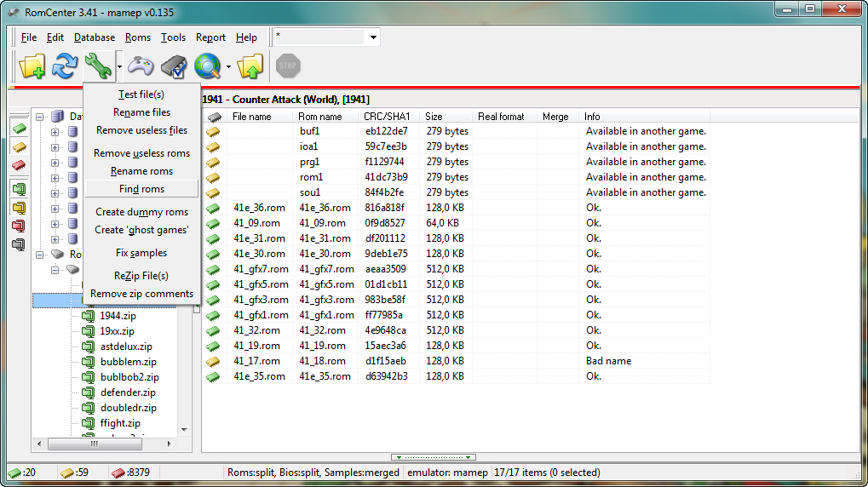Toggle the yellow monitor filter in sidebar
The height and width of the screenshot is (487, 868).
click(x=18, y=208)
